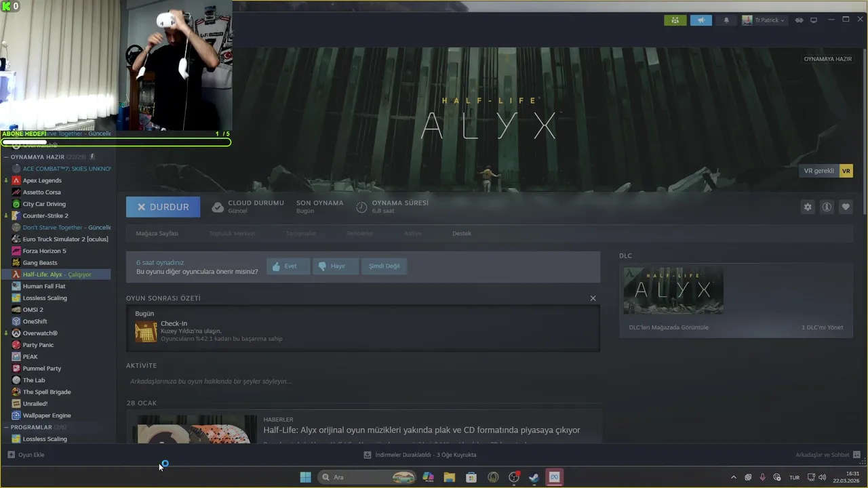Click the PEAK game icon
This screenshot has height=488, width=868.
tap(16, 357)
